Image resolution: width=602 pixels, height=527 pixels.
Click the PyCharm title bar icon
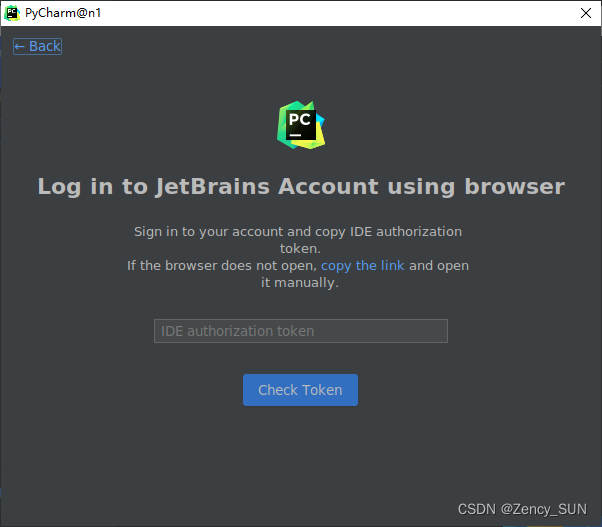click(12, 13)
